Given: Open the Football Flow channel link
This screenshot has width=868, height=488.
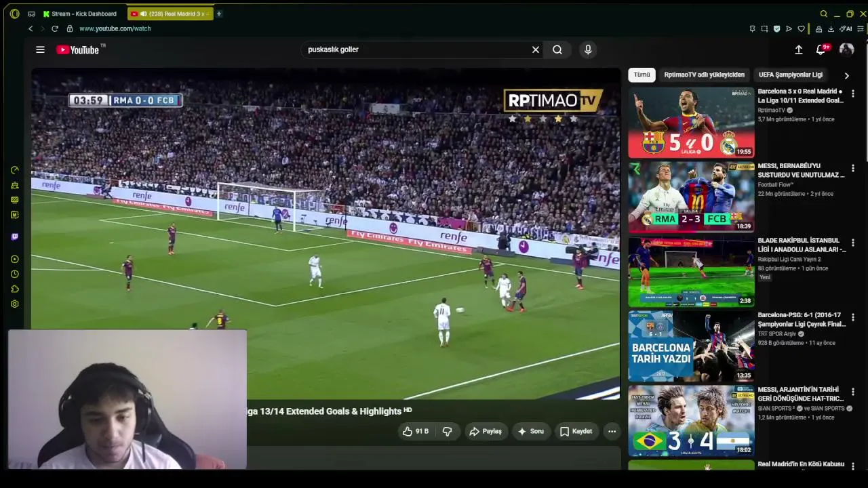Looking at the screenshot, I should (x=776, y=184).
